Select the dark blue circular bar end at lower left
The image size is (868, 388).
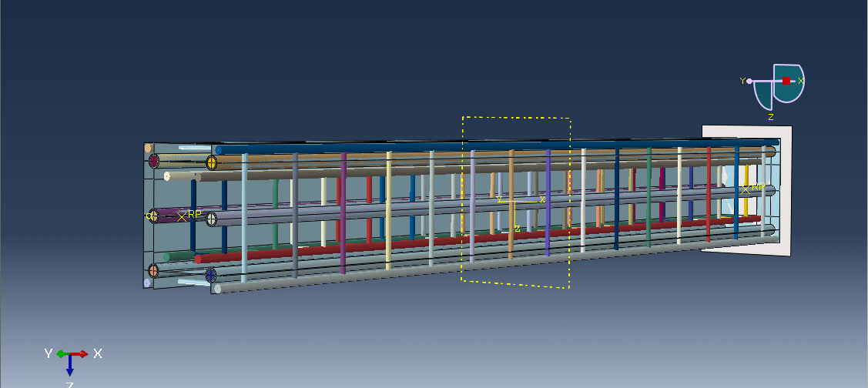[210, 275]
